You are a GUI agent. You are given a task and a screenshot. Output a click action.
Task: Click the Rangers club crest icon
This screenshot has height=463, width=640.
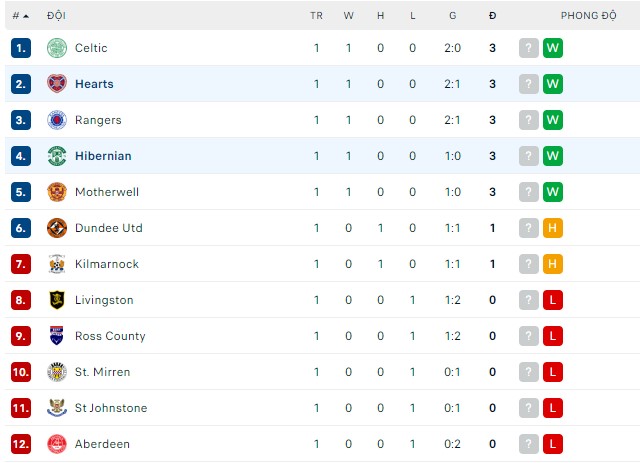click(56, 120)
